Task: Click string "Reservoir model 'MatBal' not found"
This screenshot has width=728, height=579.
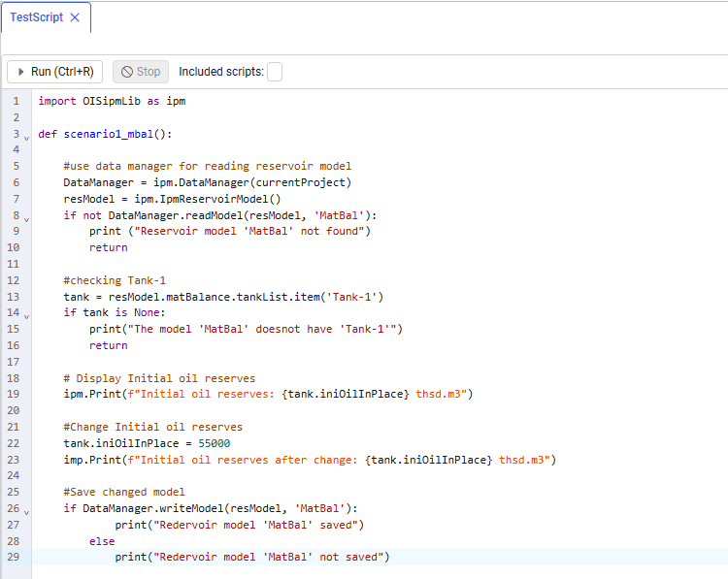Action: 249,231
